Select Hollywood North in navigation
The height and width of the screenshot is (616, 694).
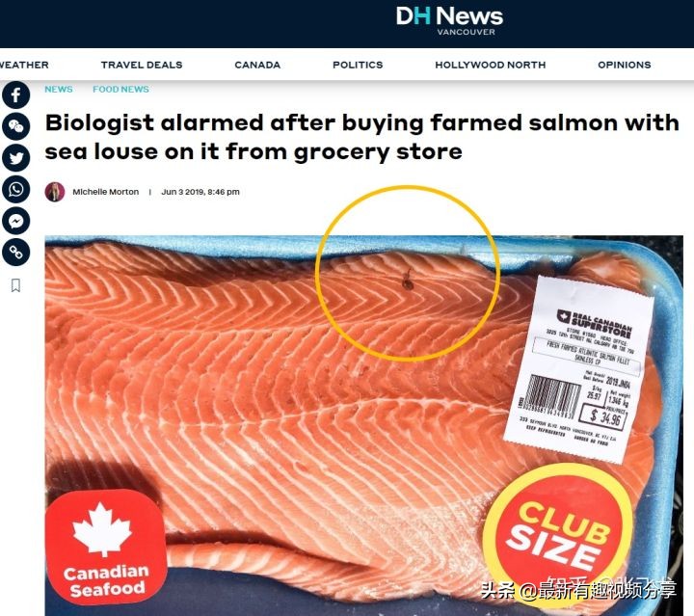click(x=491, y=65)
